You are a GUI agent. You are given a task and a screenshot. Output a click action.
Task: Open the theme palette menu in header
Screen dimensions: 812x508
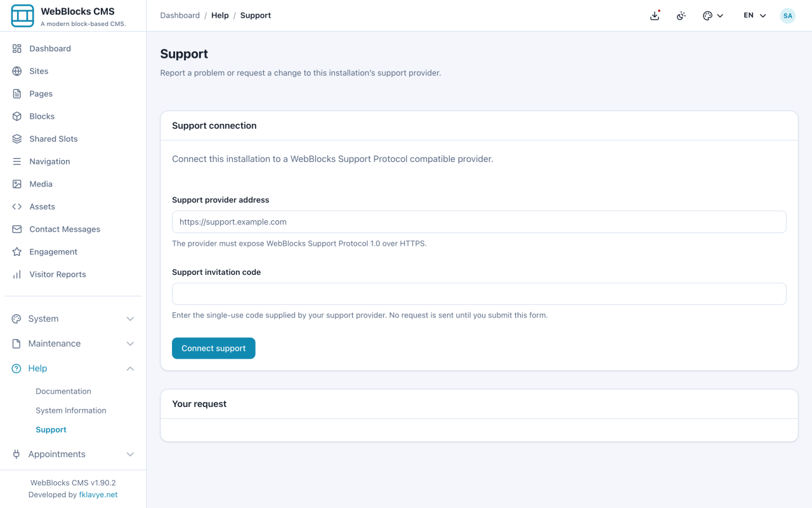pyautogui.click(x=713, y=15)
